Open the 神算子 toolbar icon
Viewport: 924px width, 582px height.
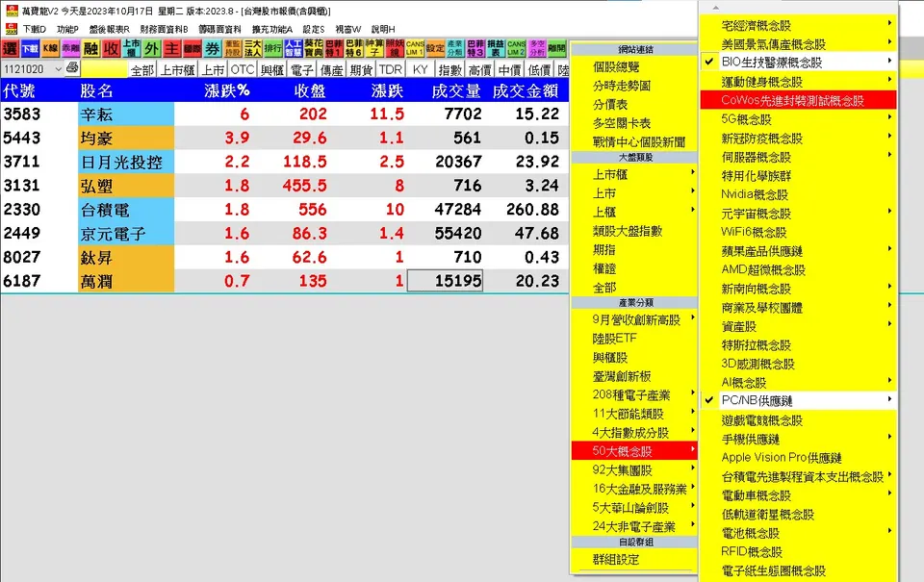[x=374, y=48]
